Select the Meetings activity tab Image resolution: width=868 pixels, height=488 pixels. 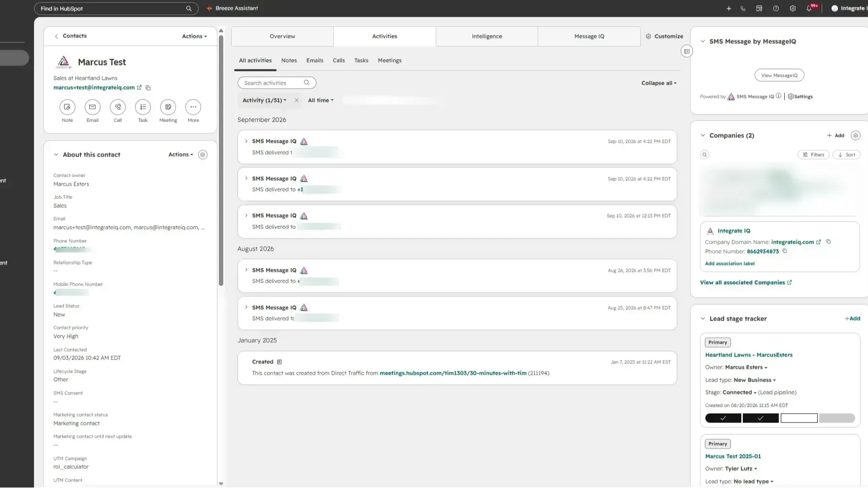point(390,61)
